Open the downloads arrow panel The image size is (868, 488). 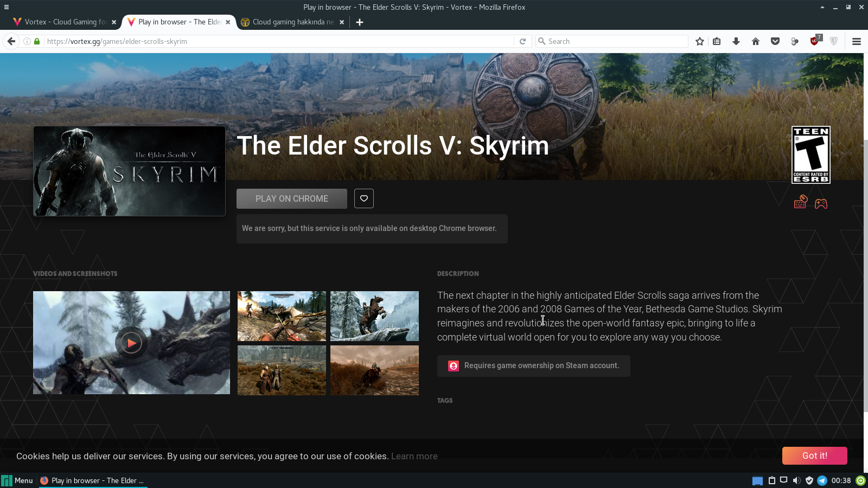coord(736,41)
